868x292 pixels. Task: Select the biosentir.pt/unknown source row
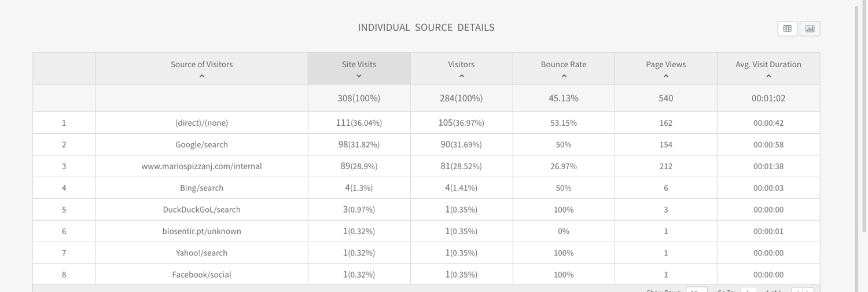click(201, 231)
